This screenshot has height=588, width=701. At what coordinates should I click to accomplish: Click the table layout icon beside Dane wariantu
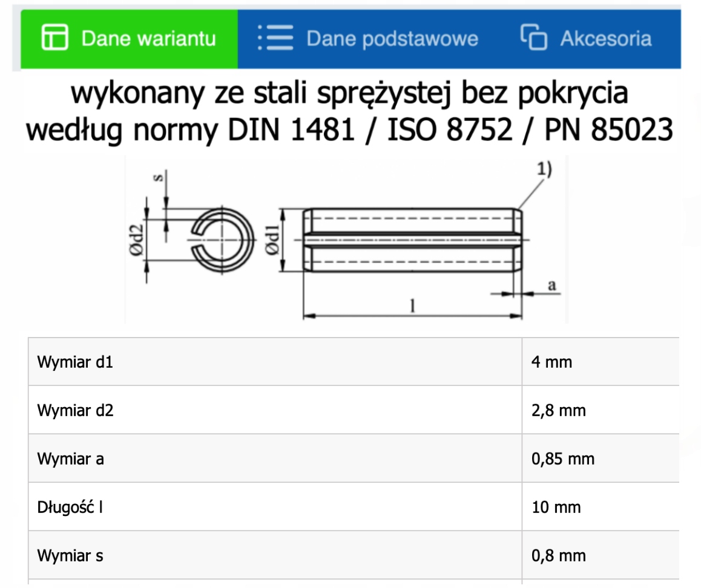(54, 37)
